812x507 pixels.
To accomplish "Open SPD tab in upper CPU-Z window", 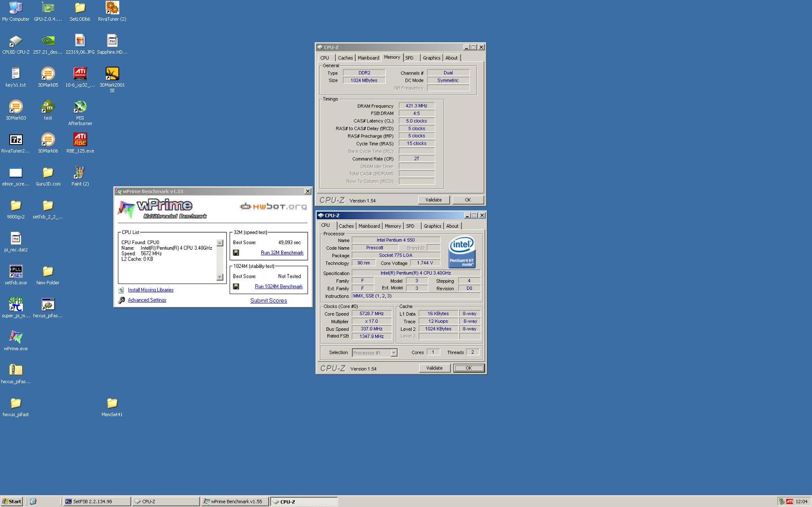I will tap(409, 58).
